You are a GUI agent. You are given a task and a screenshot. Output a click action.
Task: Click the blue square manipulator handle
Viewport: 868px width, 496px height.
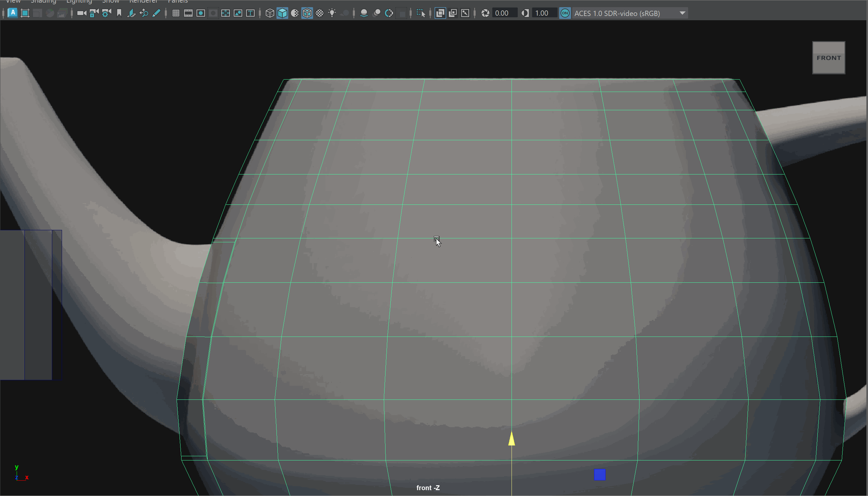point(599,474)
